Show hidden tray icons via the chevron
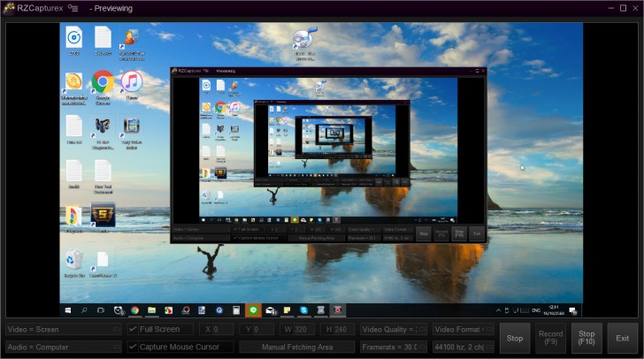The image size is (644, 359). pos(498,310)
